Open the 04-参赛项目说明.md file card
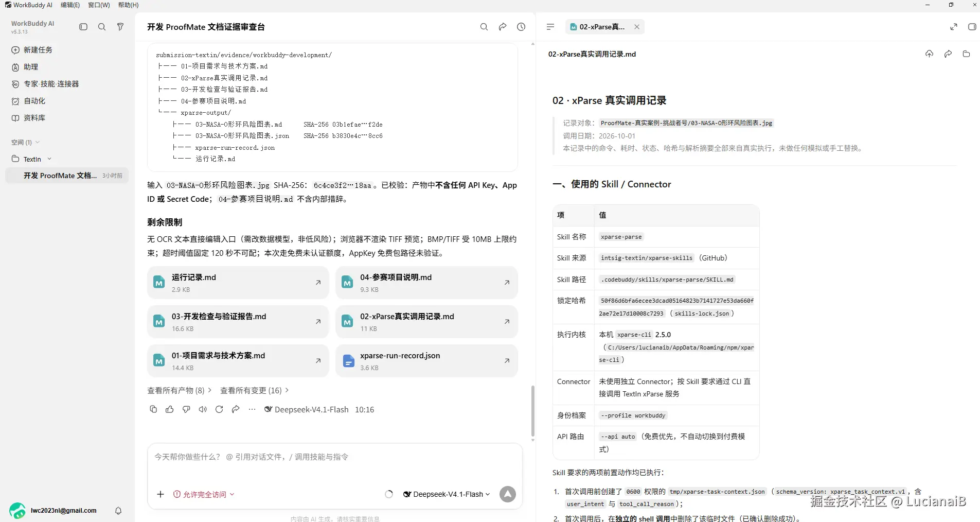 pyautogui.click(x=426, y=283)
